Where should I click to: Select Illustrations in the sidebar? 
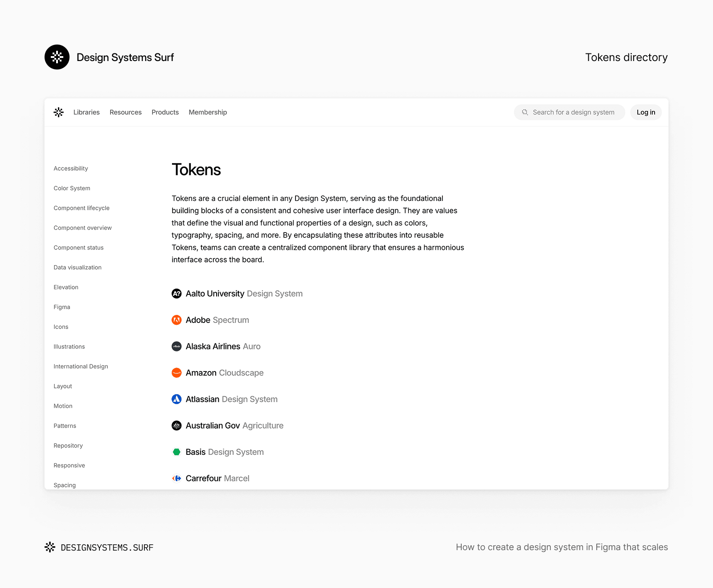point(69,347)
